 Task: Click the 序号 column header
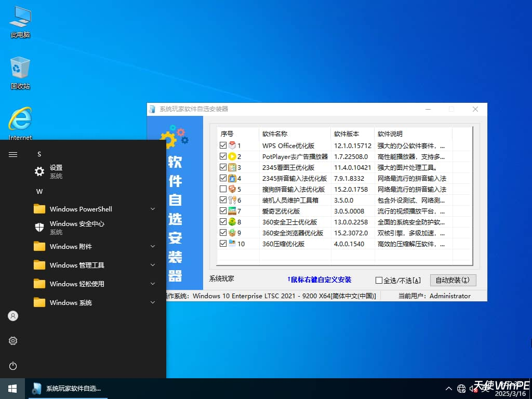(238, 134)
